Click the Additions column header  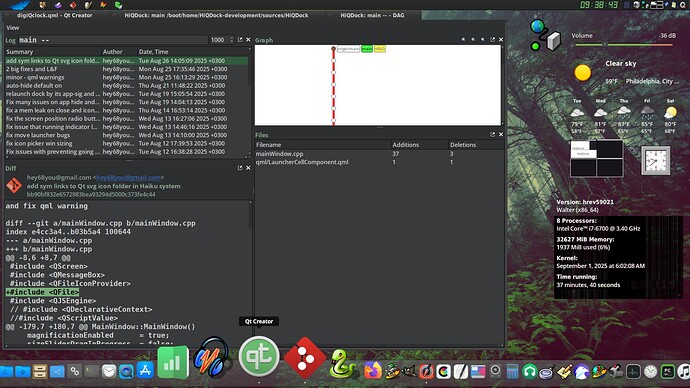point(419,145)
